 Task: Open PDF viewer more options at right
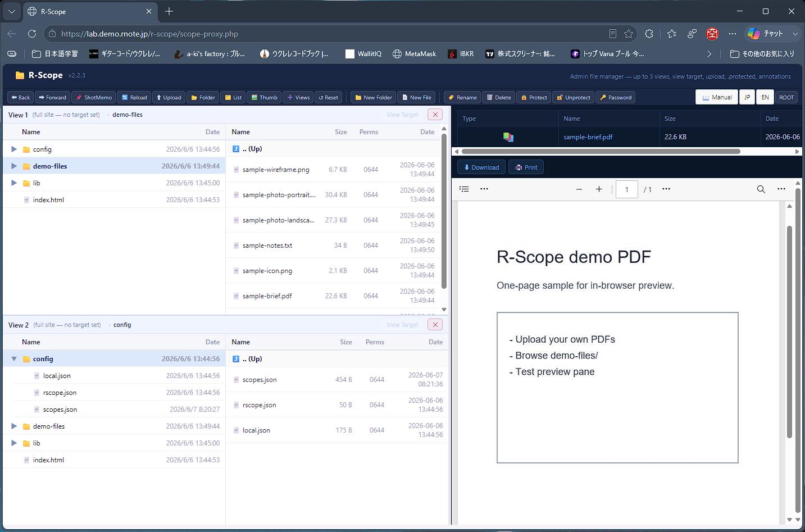click(x=781, y=189)
